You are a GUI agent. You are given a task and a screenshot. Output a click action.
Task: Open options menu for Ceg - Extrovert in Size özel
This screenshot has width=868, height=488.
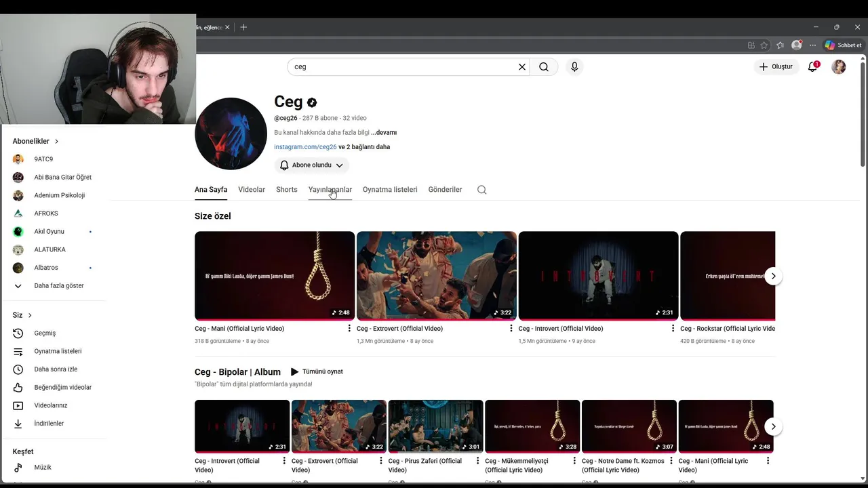(511, 329)
